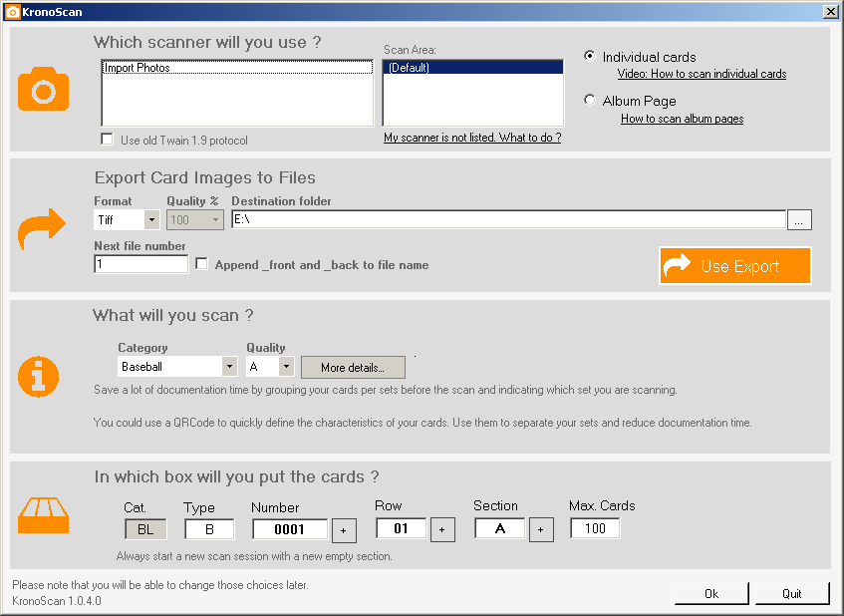Enable Use old Twain 1.9 protocol

click(x=107, y=140)
